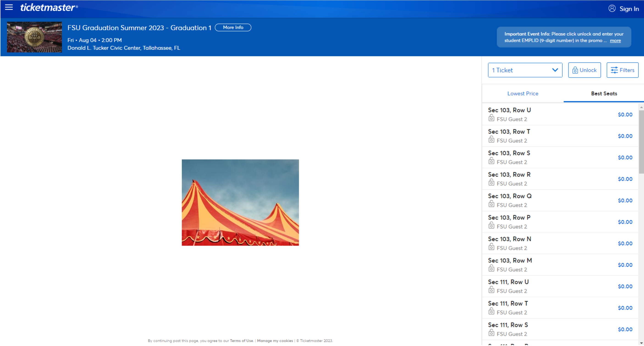The width and height of the screenshot is (644, 346).
Task: Switch to the Best Seats tab
Action: pyautogui.click(x=603, y=93)
